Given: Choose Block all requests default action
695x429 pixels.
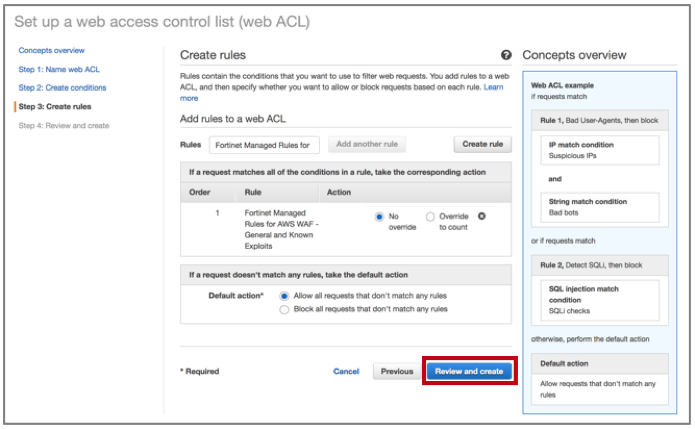Looking at the screenshot, I should click(285, 309).
